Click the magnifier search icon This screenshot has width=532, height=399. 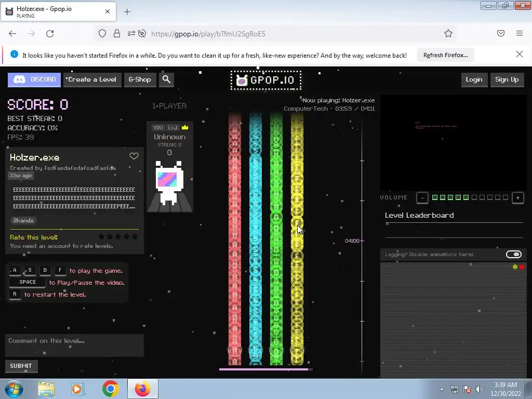[x=166, y=79]
